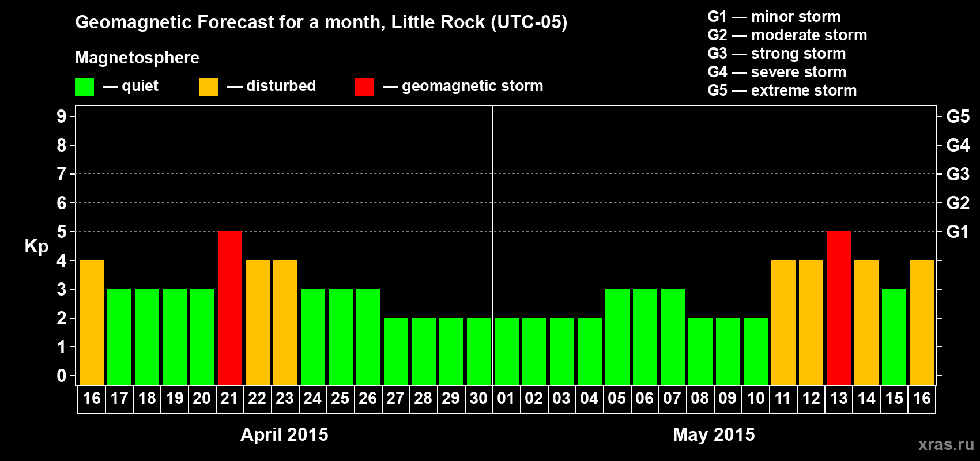980x461 pixels.
Task: Click date label 21 on the April axis
Action: [x=229, y=398]
